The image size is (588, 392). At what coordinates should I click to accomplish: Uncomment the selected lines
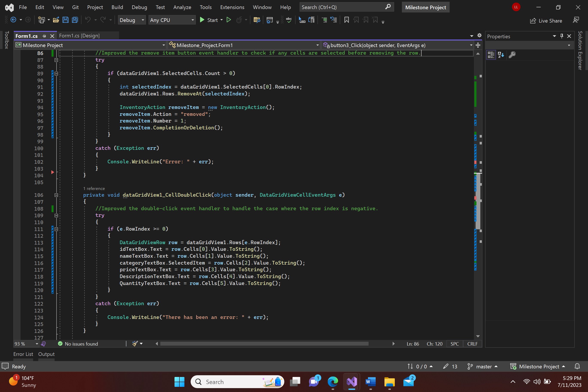pyautogui.click(x=334, y=20)
